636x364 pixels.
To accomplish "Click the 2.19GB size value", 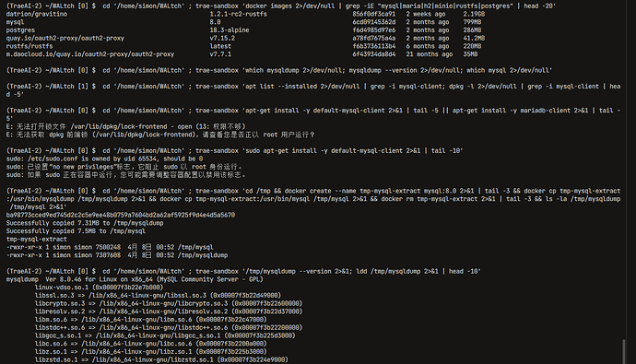I will (474, 14).
